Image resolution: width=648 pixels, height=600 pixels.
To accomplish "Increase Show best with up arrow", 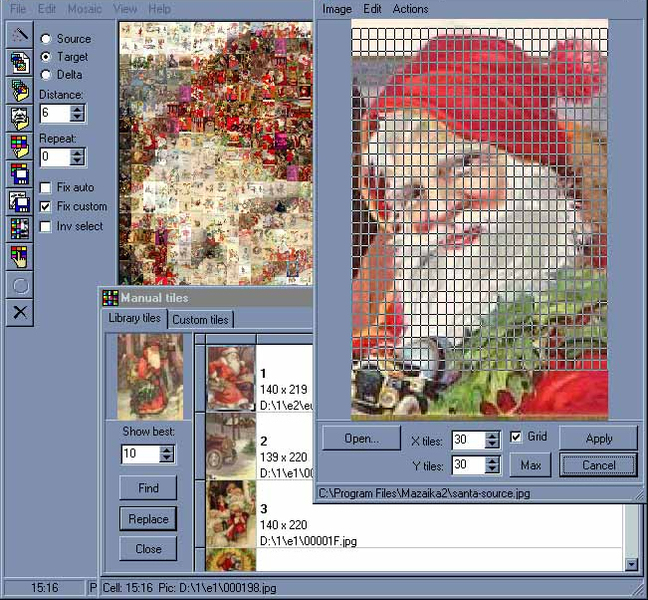I will pyautogui.click(x=167, y=450).
